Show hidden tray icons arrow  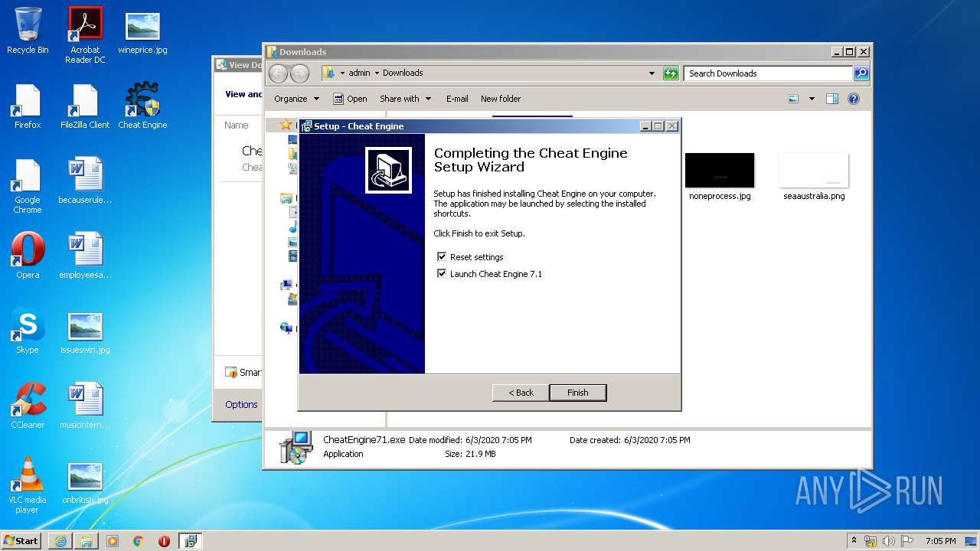(x=853, y=540)
